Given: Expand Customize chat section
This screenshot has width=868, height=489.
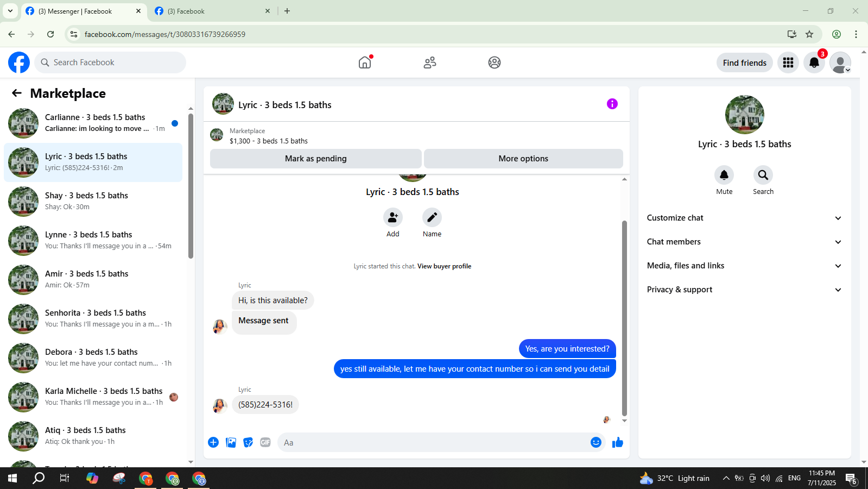Looking at the screenshot, I should [745, 218].
